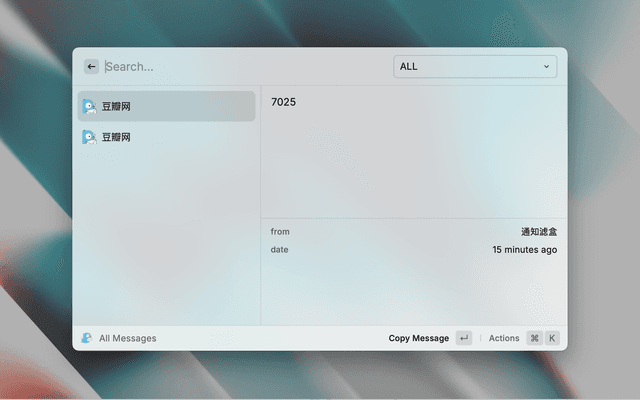Click the sender value 通知滤盒
Viewport: 640px width, 400px height.
click(x=538, y=232)
